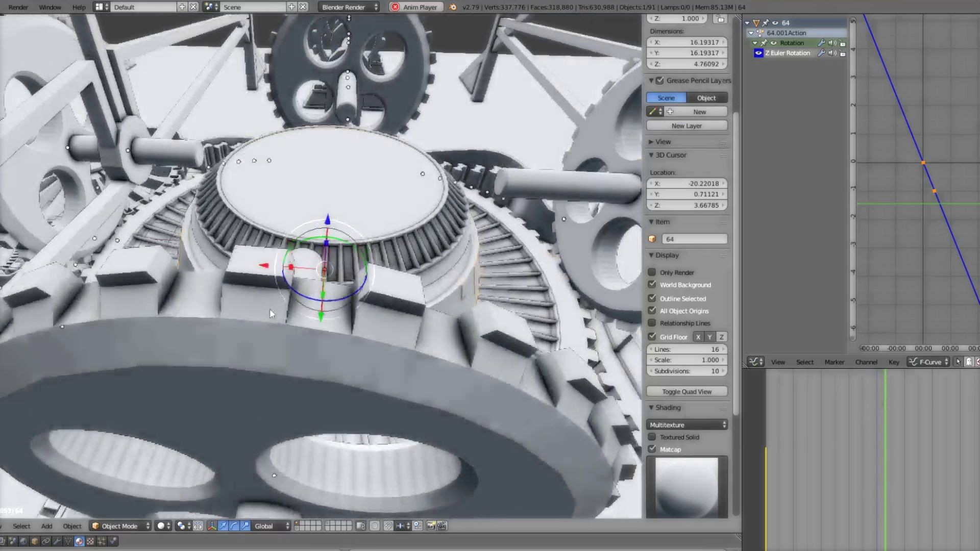Enable the Scale manipulator icon
This screenshot has height=551, width=980.
click(x=246, y=525)
